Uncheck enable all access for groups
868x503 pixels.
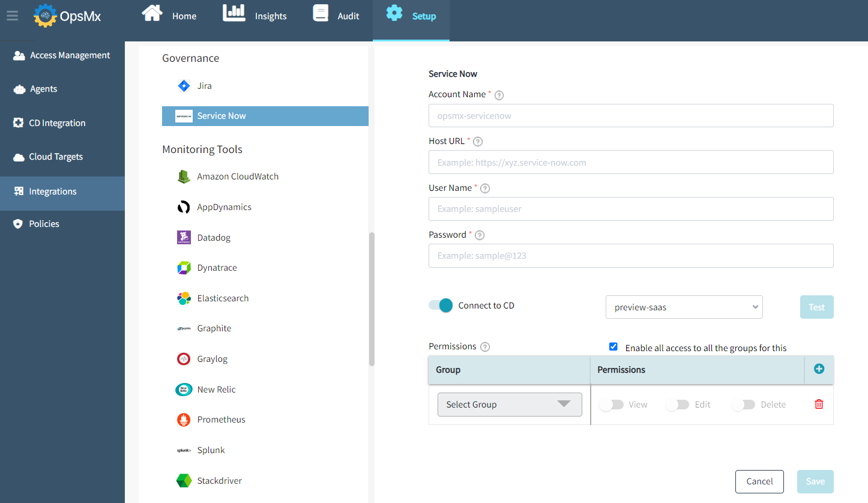coord(613,346)
